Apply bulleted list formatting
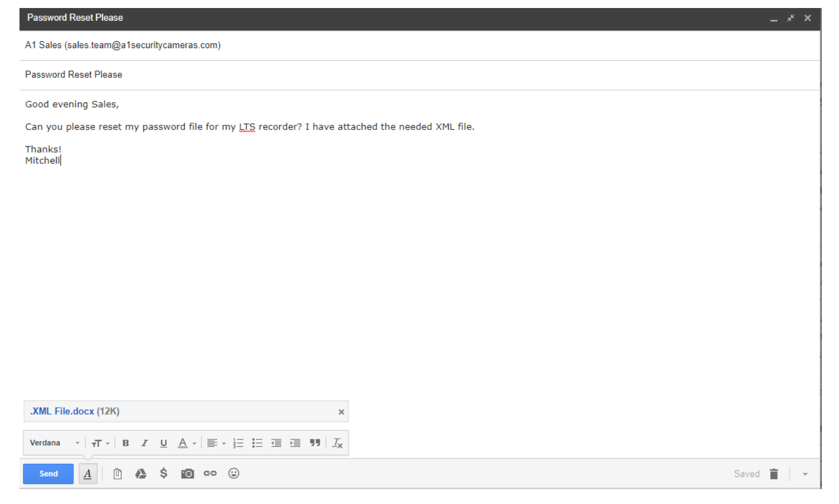This screenshot has height=504, width=839. tap(257, 443)
